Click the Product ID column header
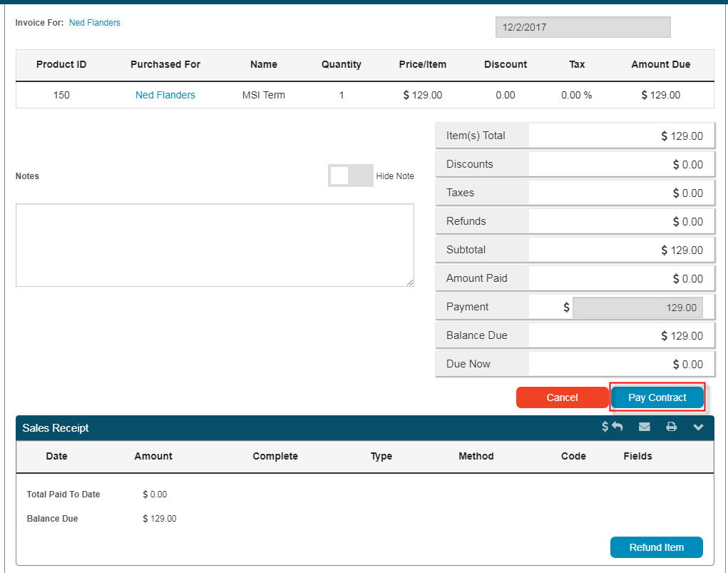 click(x=61, y=64)
